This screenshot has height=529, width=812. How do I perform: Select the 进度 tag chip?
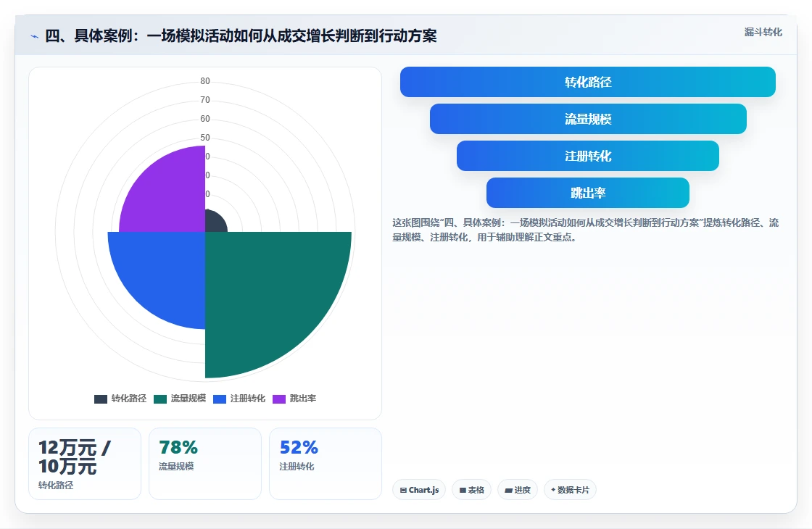click(x=518, y=490)
